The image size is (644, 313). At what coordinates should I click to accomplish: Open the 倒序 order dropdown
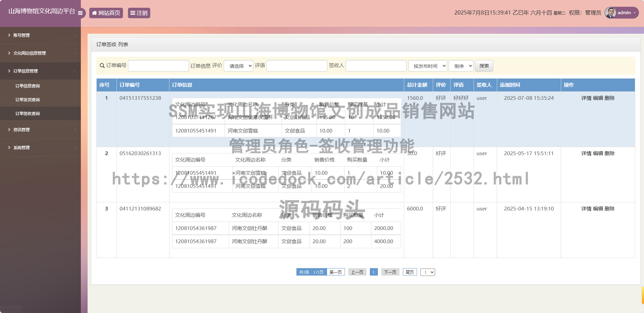pos(461,66)
